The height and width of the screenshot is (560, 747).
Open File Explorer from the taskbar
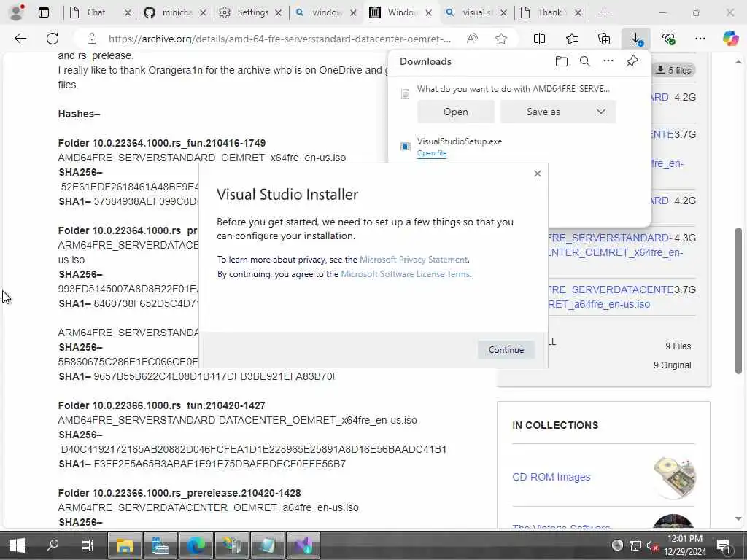[124, 545]
